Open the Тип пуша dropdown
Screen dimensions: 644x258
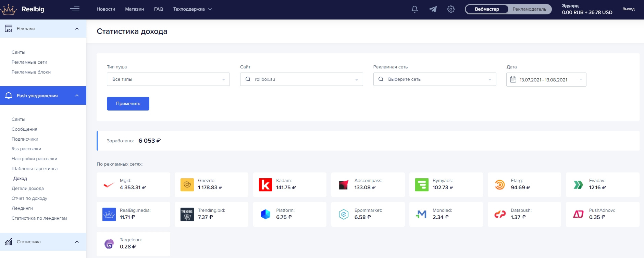pos(168,79)
